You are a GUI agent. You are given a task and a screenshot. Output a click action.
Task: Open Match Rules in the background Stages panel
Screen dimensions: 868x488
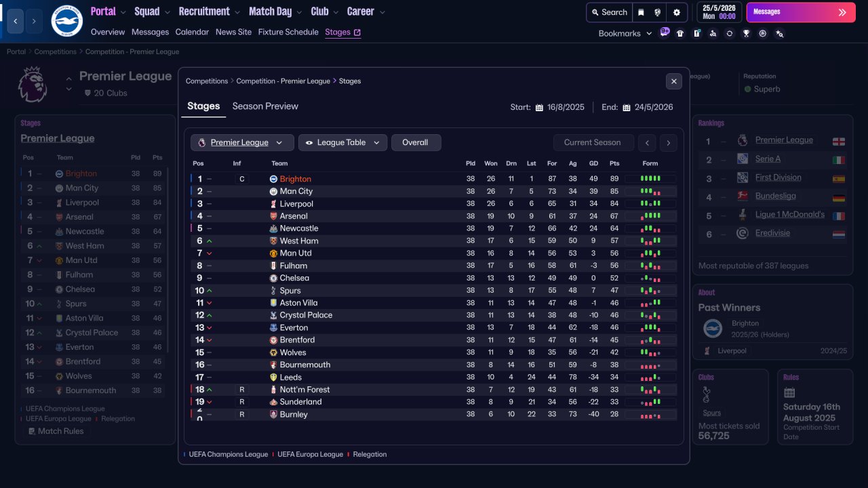tap(55, 431)
